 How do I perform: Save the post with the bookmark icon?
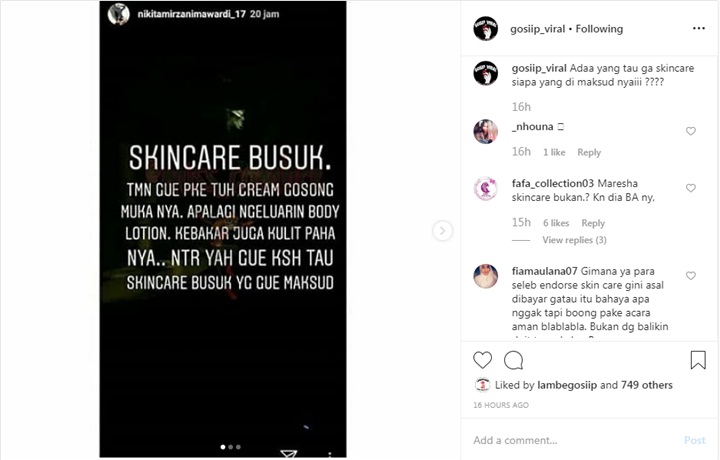click(698, 360)
